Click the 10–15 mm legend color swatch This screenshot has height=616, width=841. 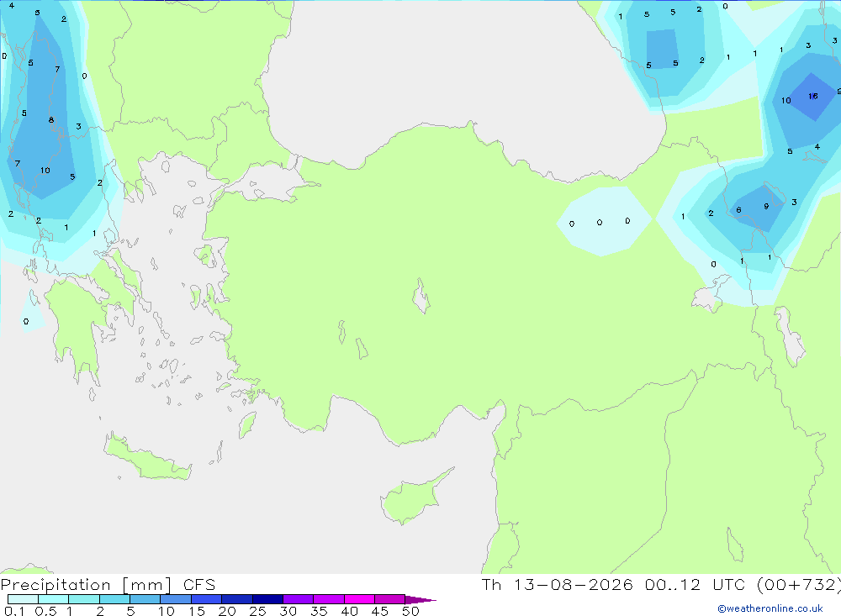tap(176, 599)
